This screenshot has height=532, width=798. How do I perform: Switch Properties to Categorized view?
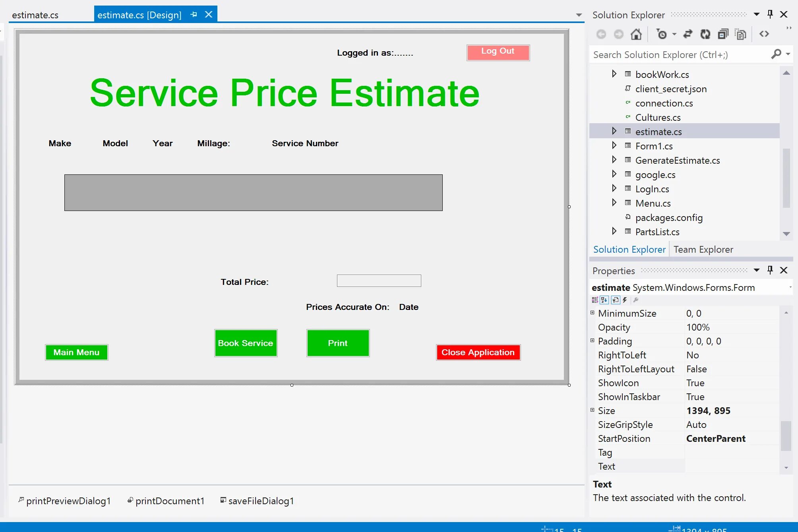(x=595, y=300)
